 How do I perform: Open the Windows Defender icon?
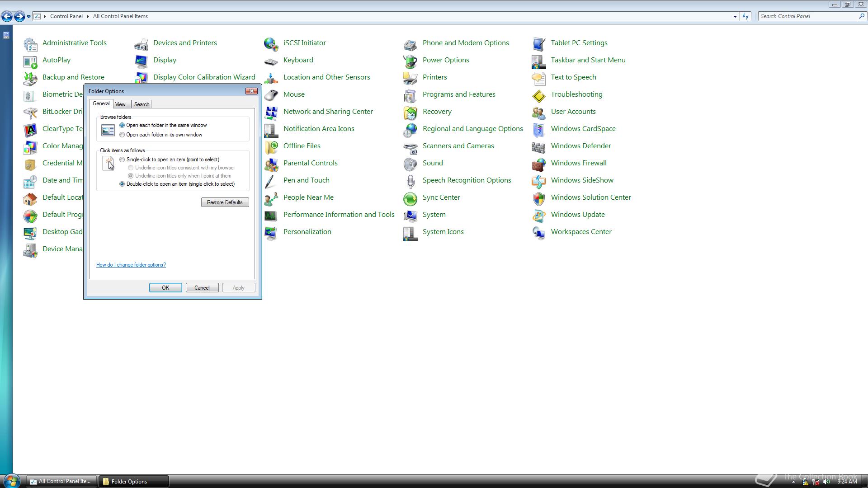click(x=539, y=147)
